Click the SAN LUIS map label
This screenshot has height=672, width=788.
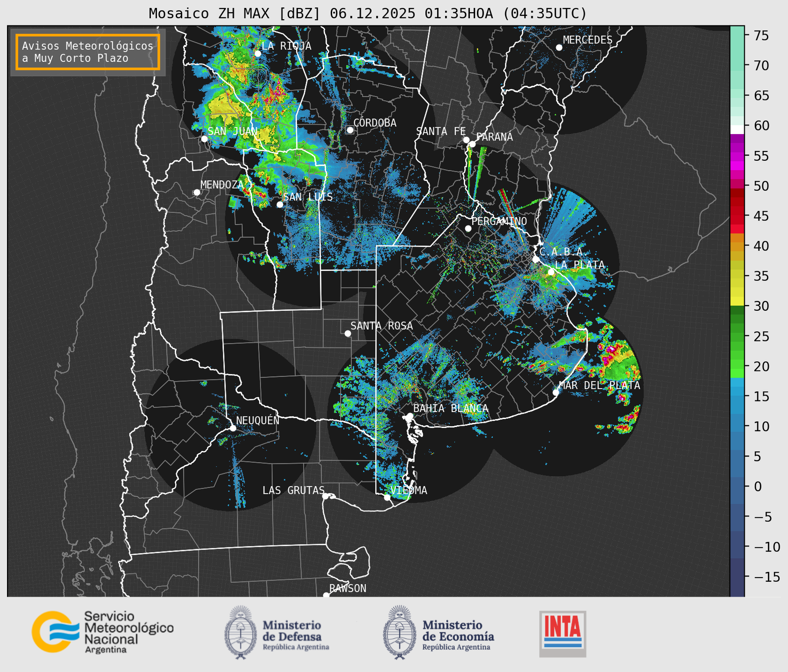pyautogui.click(x=308, y=197)
